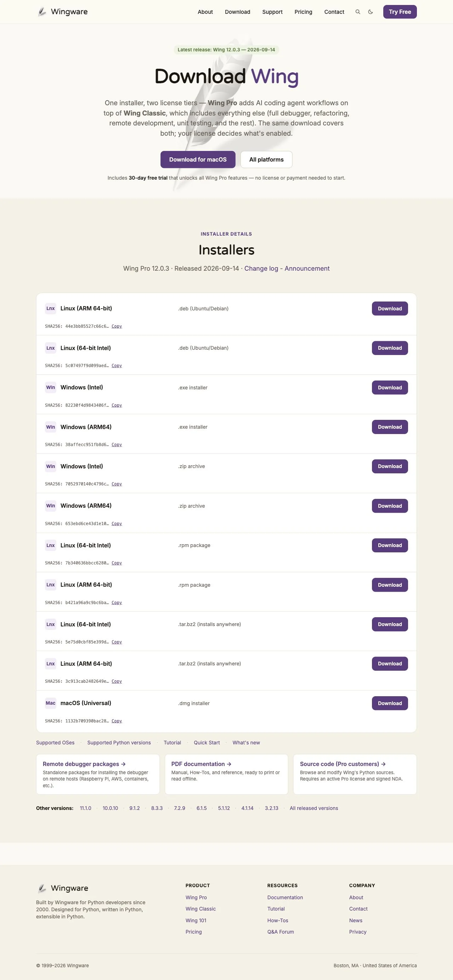Open the Q&A Forum footer link
Screen dimensions: 453x980
[x=280, y=932]
